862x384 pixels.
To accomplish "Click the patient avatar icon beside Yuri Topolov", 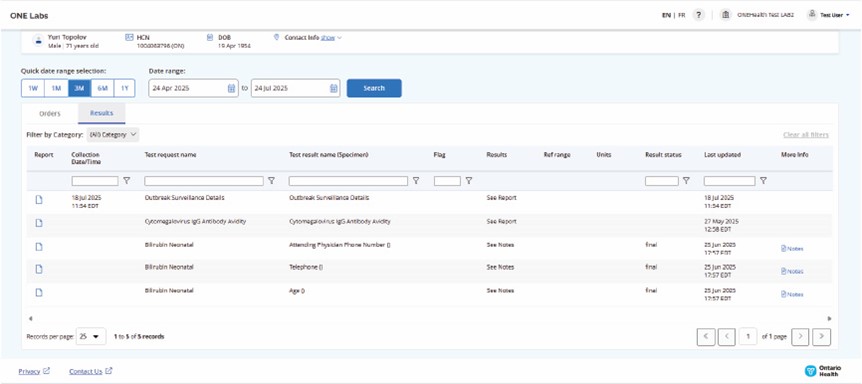I will tap(38, 41).
